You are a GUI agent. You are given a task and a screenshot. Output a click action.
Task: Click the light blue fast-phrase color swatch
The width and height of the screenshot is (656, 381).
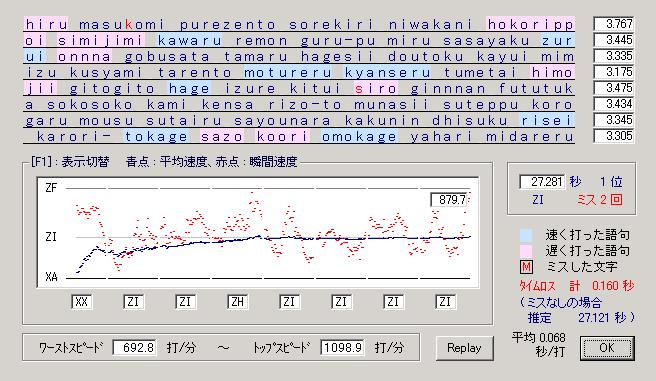click(526, 235)
